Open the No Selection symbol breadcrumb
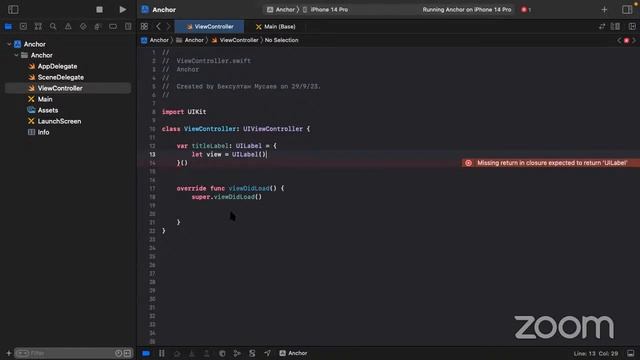 pyautogui.click(x=281, y=40)
